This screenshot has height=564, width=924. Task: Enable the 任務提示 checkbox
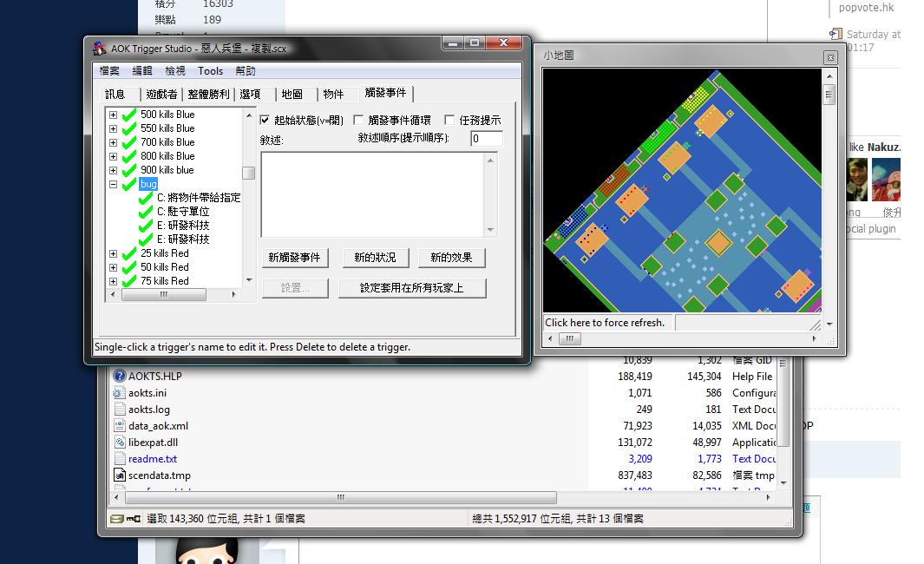(449, 121)
